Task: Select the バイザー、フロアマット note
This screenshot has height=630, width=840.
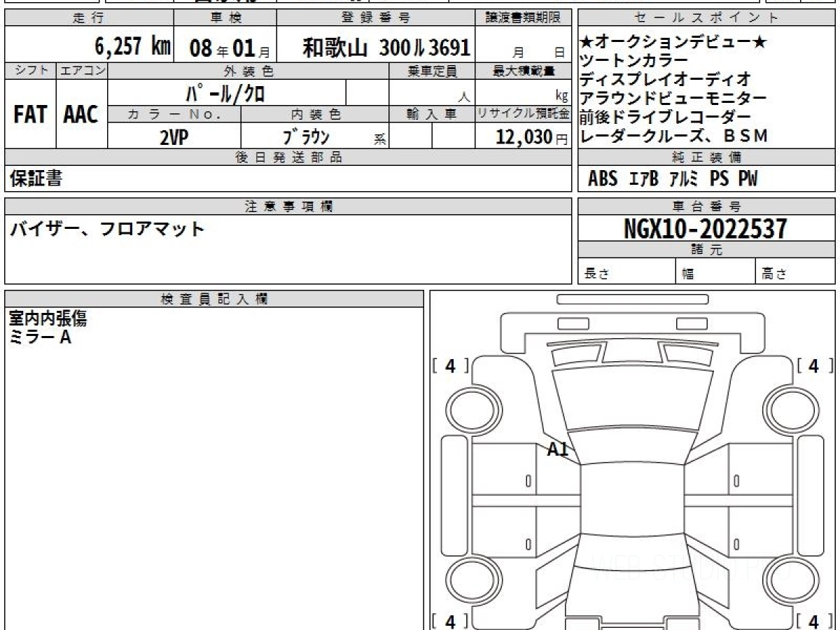Action: (x=106, y=228)
